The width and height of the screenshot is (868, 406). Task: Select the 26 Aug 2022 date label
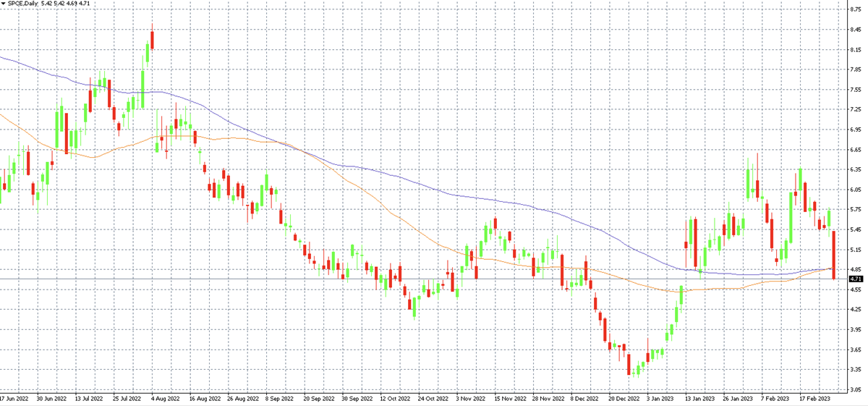[242, 398]
